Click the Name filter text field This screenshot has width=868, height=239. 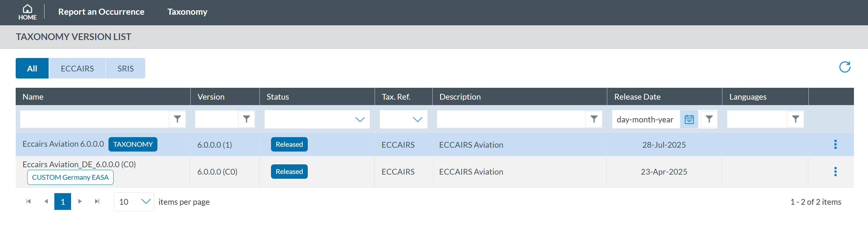94,119
